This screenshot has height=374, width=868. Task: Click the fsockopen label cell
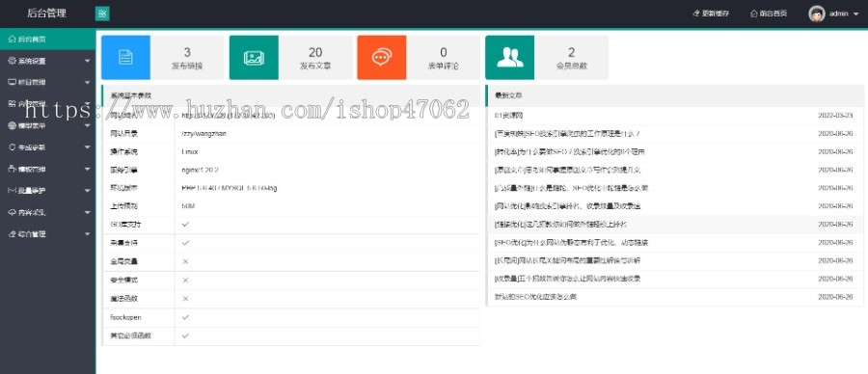138,317
